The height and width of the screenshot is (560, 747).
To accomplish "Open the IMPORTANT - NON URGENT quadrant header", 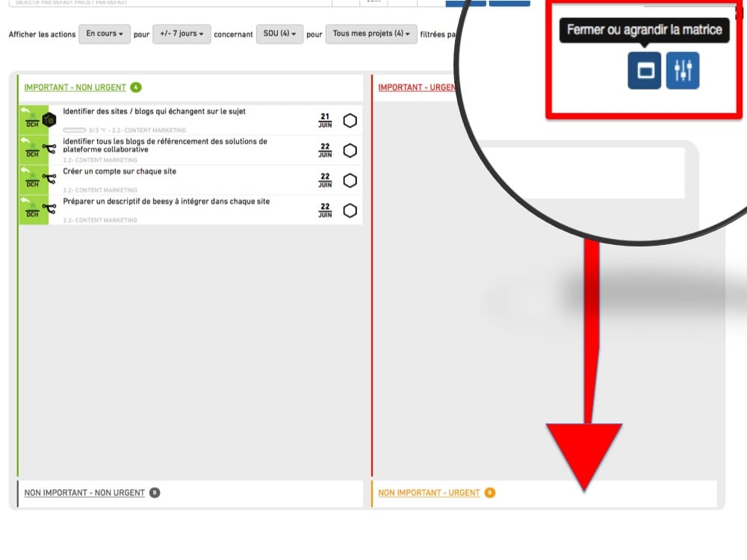I will point(75,87).
